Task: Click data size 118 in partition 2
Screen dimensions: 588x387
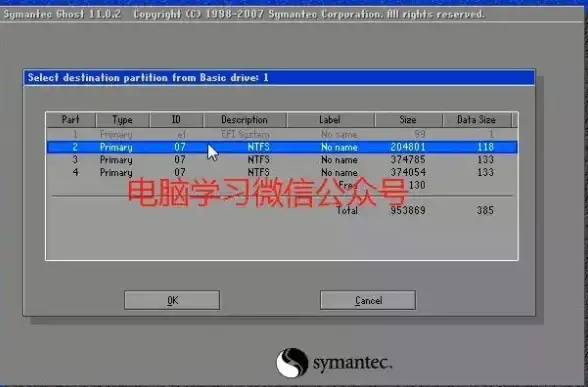Action: pyautogui.click(x=485, y=147)
